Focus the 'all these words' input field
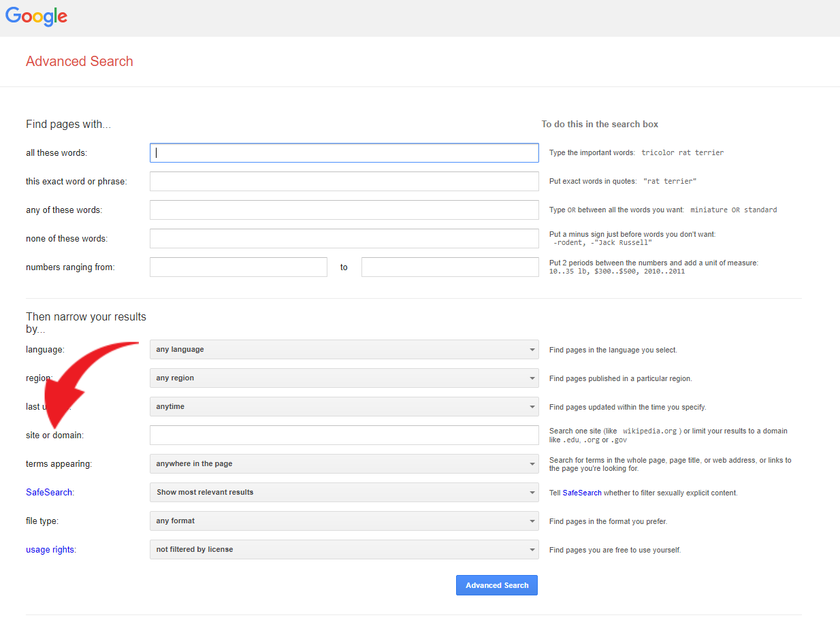The height and width of the screenshot is (624, 840). (344, 152)
